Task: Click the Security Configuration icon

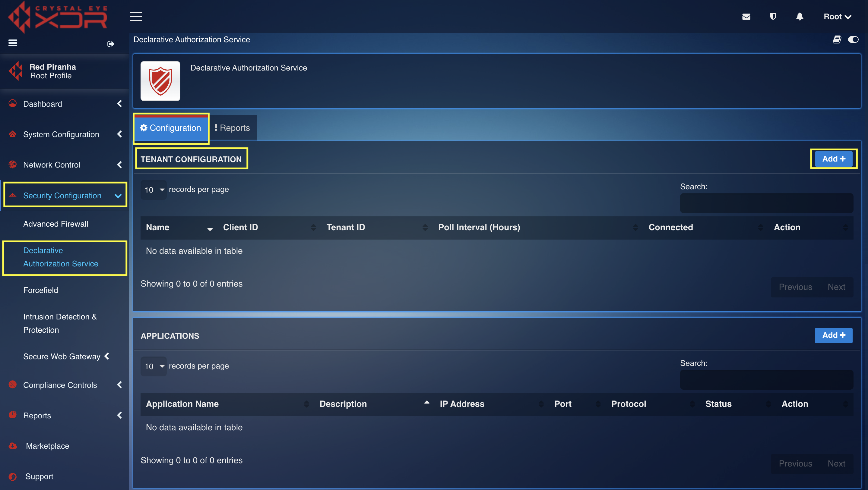Action: 13,195
